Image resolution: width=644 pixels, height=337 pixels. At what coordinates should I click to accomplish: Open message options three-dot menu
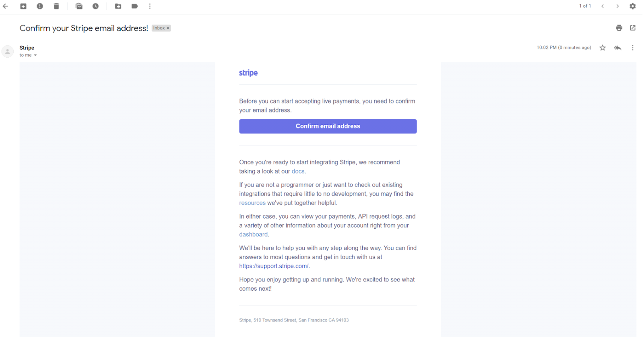click(x=633, y=48)
